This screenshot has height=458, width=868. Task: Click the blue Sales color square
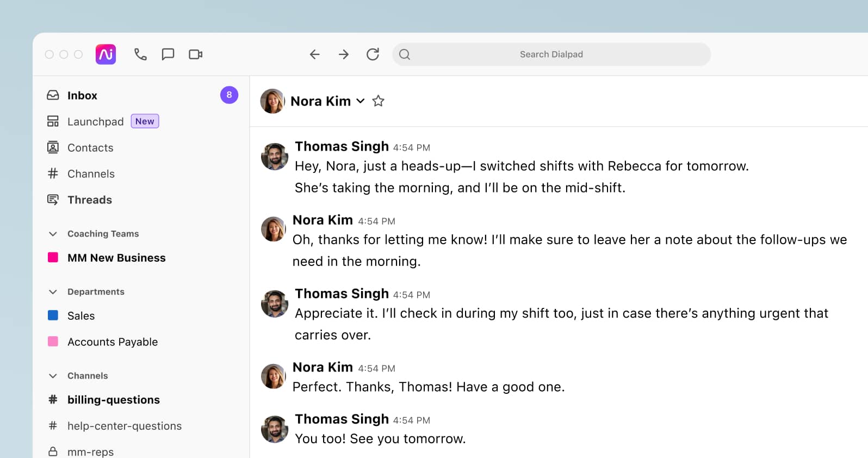[53, 315]
